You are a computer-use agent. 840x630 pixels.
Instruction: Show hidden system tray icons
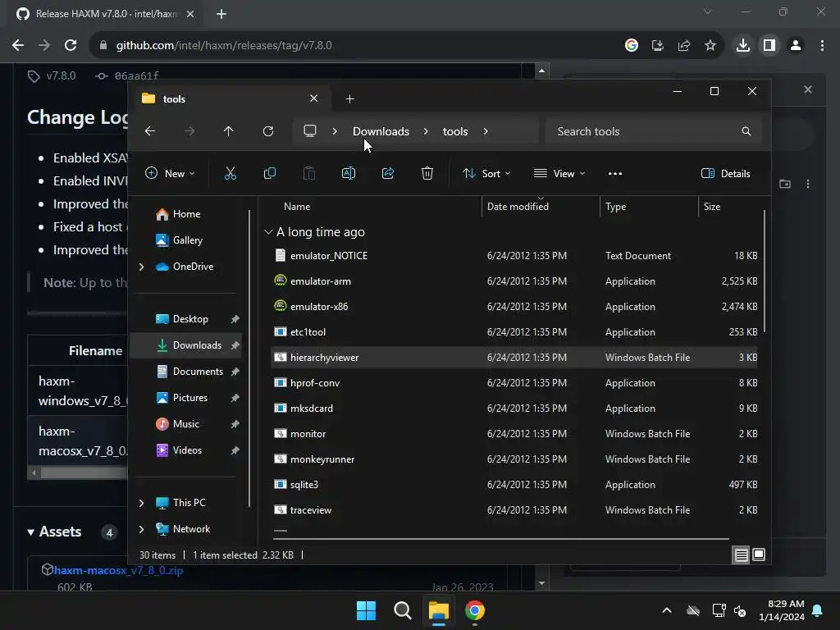667,610
